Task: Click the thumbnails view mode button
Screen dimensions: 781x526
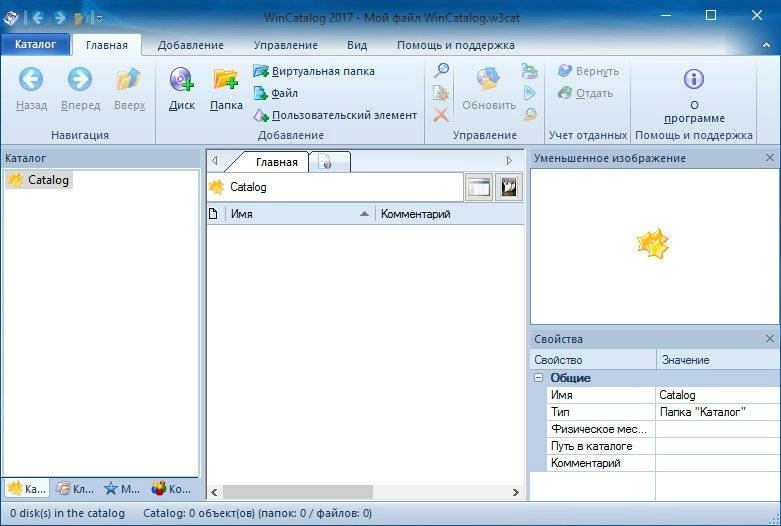Action: 509,187
